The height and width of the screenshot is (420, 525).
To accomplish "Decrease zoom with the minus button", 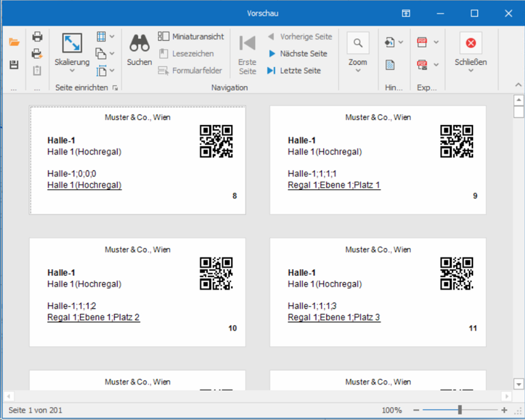I will coord(416,410).
